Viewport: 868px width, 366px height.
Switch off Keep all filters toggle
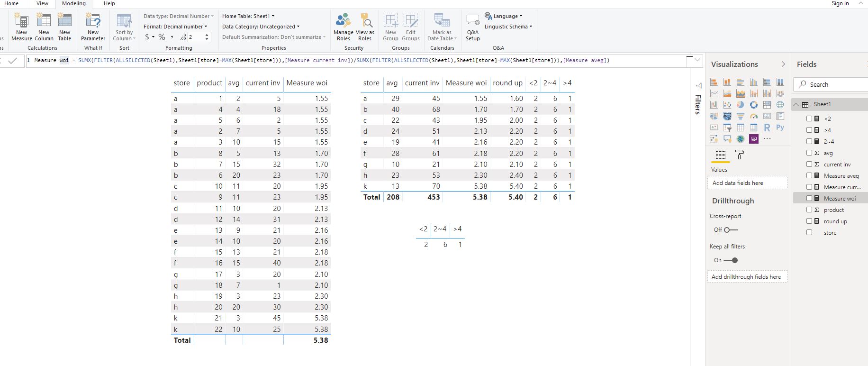tap(731, 260)
